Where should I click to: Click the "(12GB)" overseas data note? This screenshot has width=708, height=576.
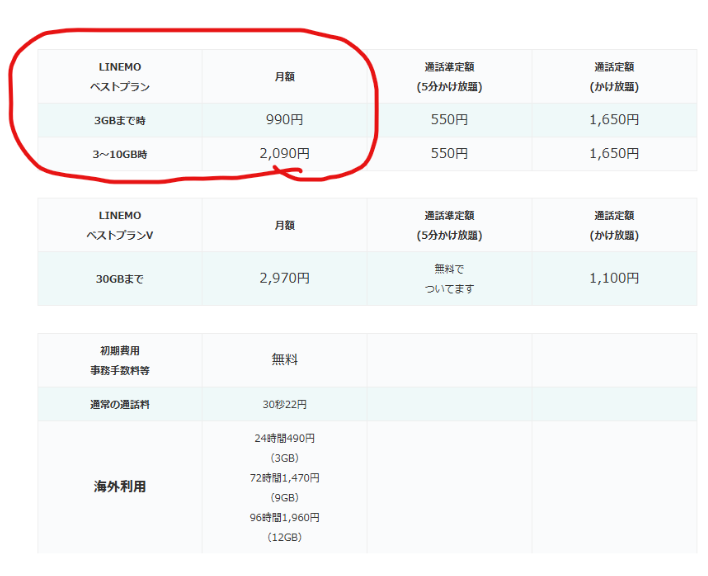click(284, 537)
